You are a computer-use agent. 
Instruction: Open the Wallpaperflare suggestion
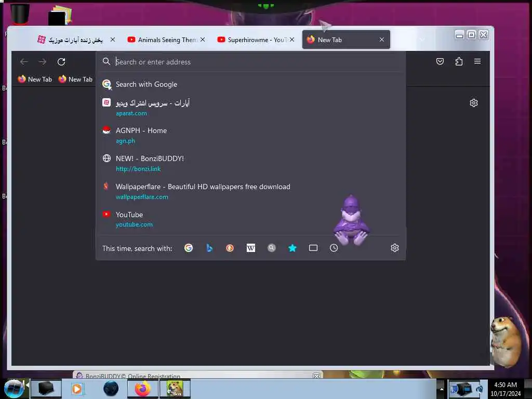click(251, 191)
